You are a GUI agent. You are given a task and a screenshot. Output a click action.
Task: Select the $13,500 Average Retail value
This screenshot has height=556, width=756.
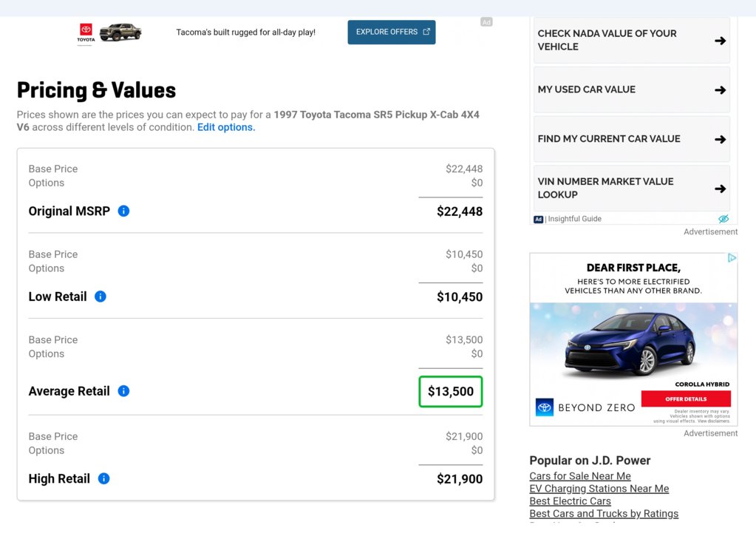click(x=451, y=391)
